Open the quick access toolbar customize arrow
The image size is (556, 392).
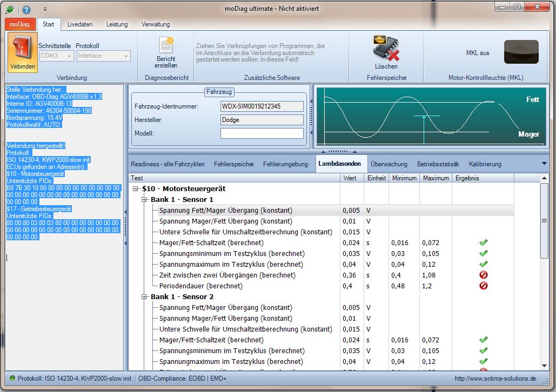click(45, 10)
